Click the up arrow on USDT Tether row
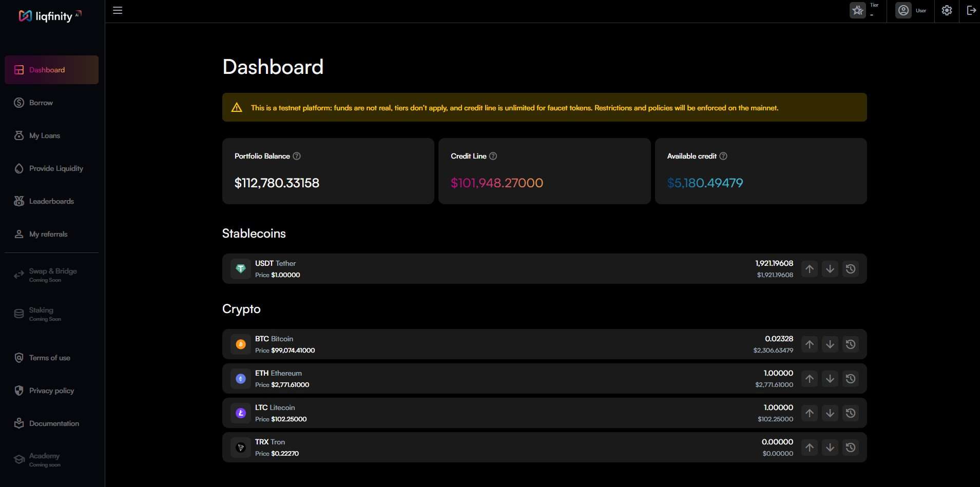Screen dimensions: 980x487 pos(810,269)
